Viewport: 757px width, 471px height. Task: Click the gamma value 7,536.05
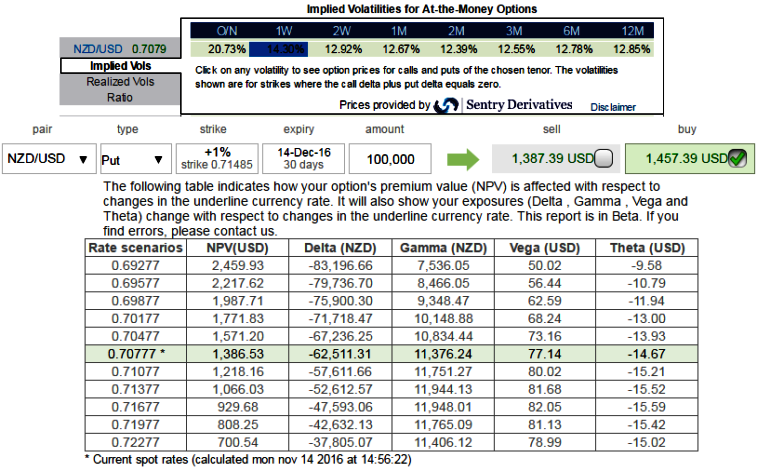(x=443, y=265)
